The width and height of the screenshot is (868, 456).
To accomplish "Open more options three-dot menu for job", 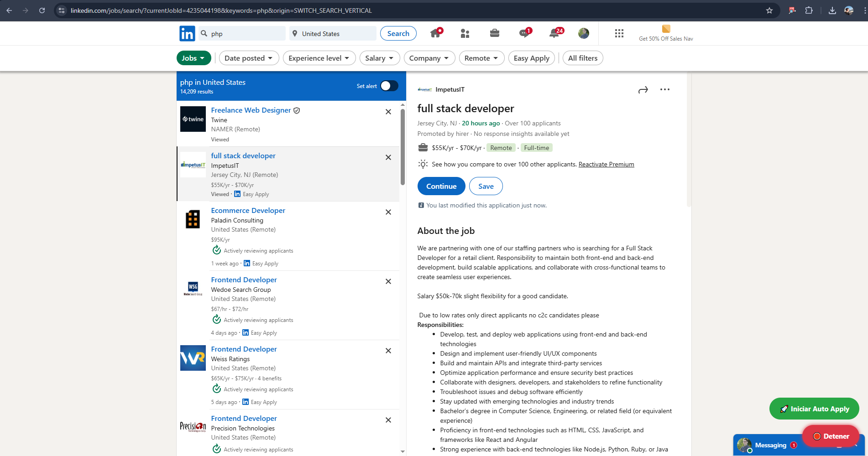I will pos(665,89).
